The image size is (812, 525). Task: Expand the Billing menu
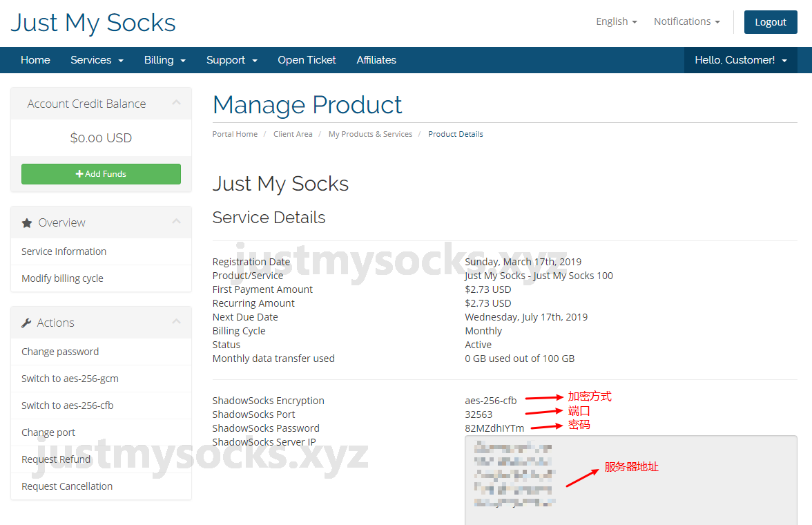[164, 60]
